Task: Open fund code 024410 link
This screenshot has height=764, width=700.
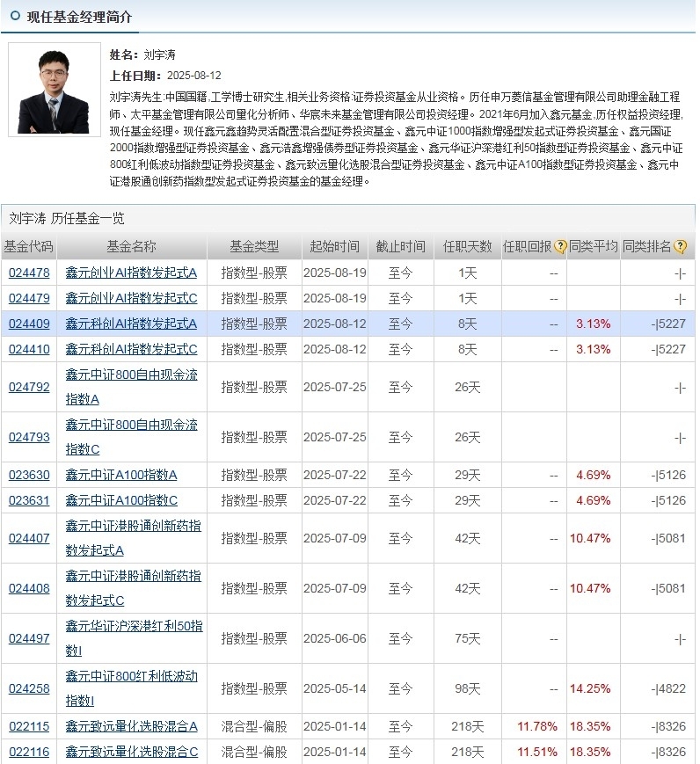Action: point(29,349)
